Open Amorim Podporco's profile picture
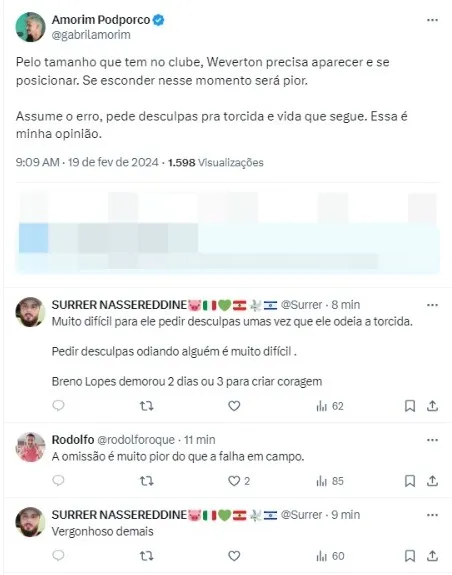Screen dimensions: 452x575 click(x=30, y=27)
